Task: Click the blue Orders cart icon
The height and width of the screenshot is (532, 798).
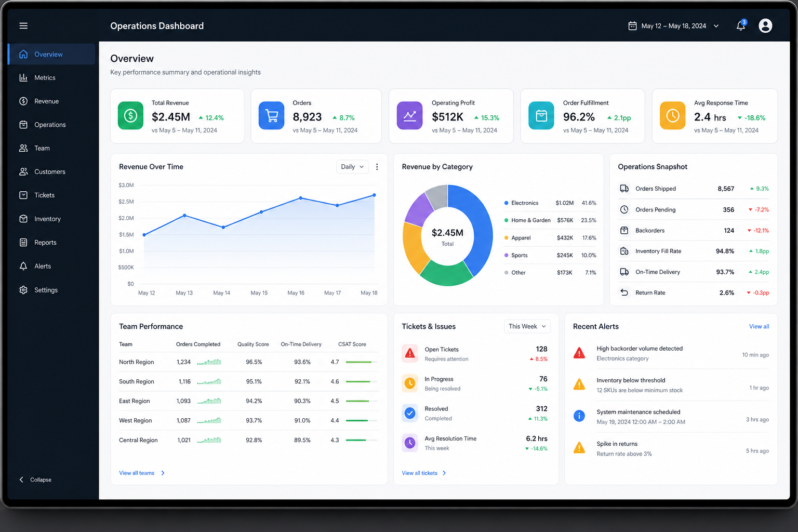Action: [x=272, y=115]
